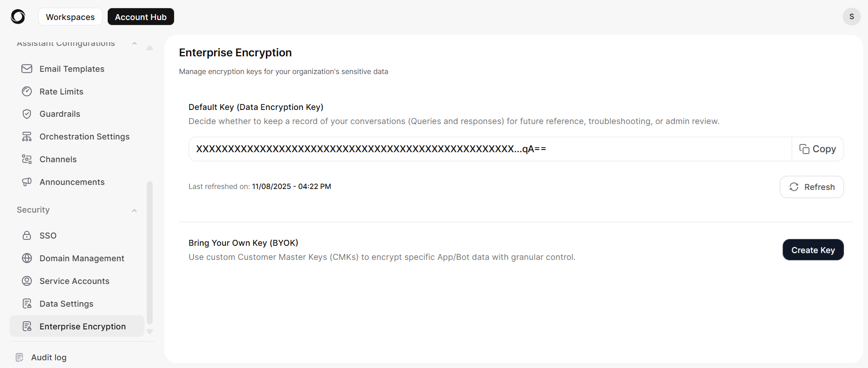Click the Rate Limits gauge icon

click(x=27, y=91)
